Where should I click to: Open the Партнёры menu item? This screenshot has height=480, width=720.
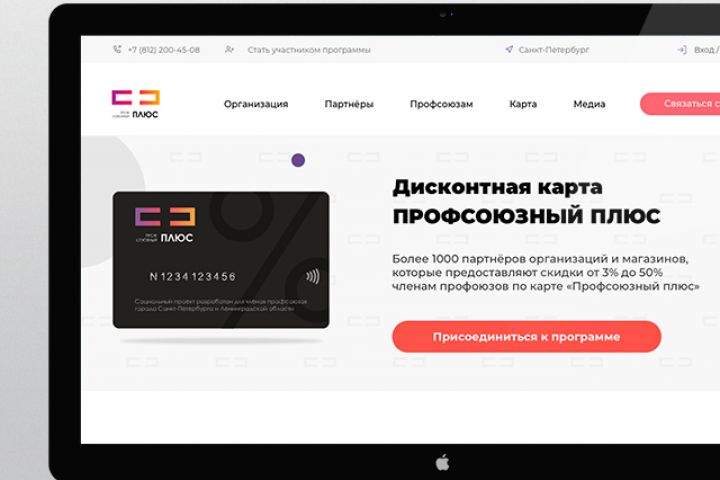pyautogui.click(x=349, y=104)
